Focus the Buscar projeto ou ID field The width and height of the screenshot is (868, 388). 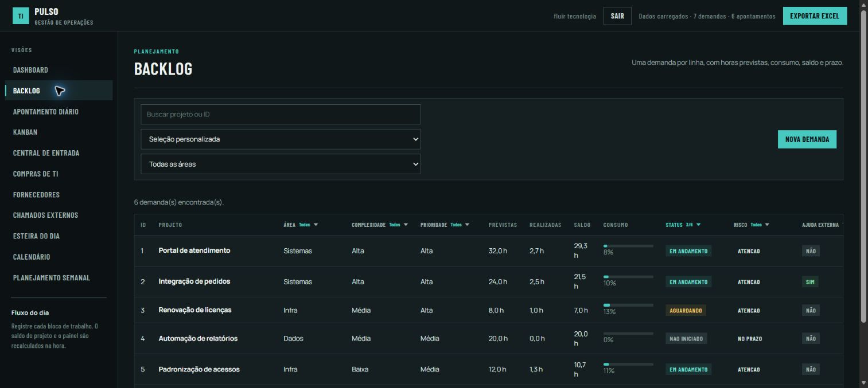(281, 114)
